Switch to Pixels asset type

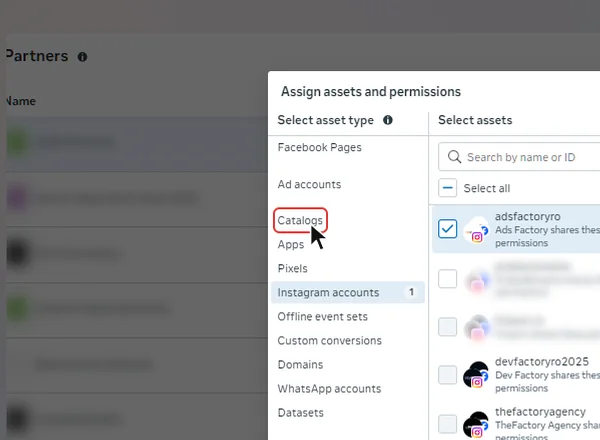(292, 269)
